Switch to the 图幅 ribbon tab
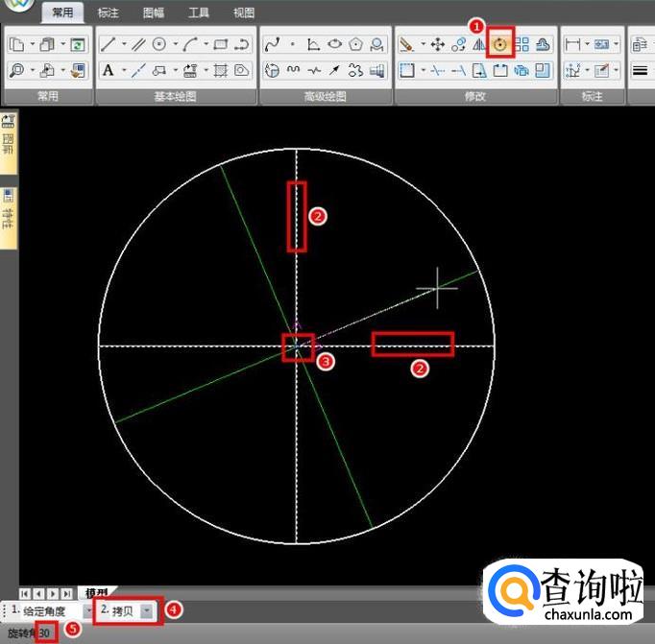This screenshot has width=655, height=644. pos(154,12)
